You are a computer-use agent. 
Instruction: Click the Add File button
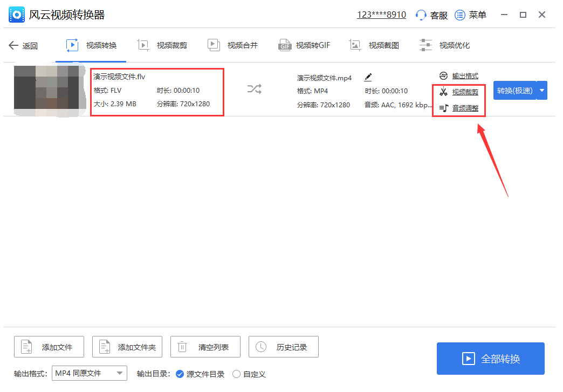[49, 347]
